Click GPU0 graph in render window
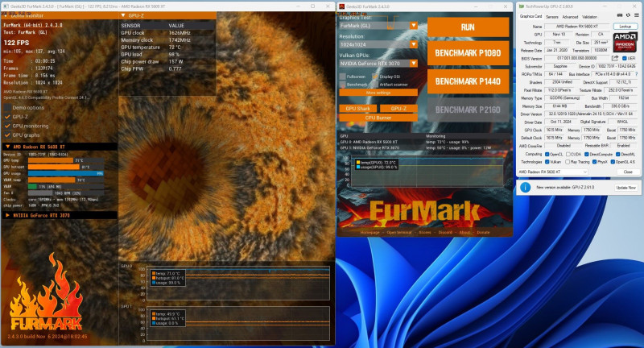The width and height of the screenshot is (644, 348). pyautogui.click(x=238, y=283)
